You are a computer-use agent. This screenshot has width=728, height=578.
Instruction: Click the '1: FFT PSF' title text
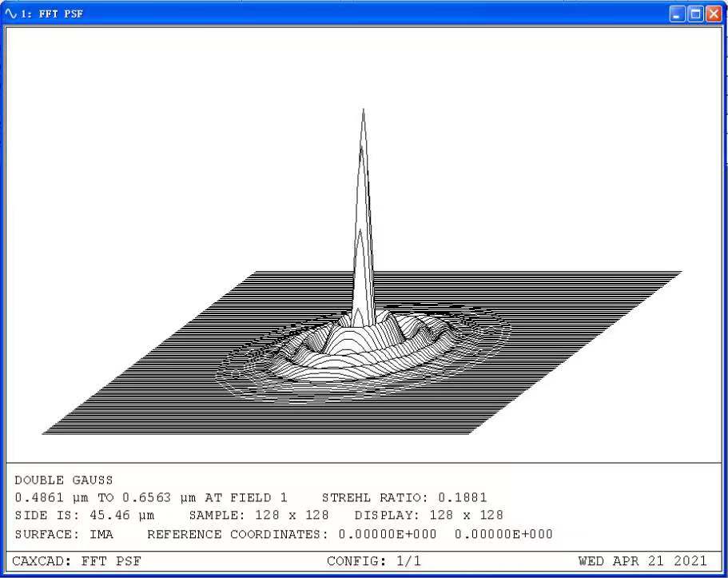tap(51, 14)
